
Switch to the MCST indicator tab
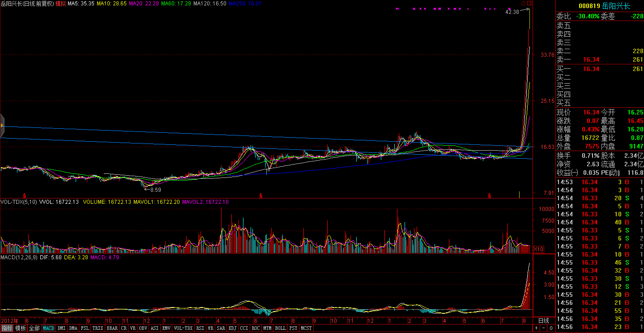(307, 328)
